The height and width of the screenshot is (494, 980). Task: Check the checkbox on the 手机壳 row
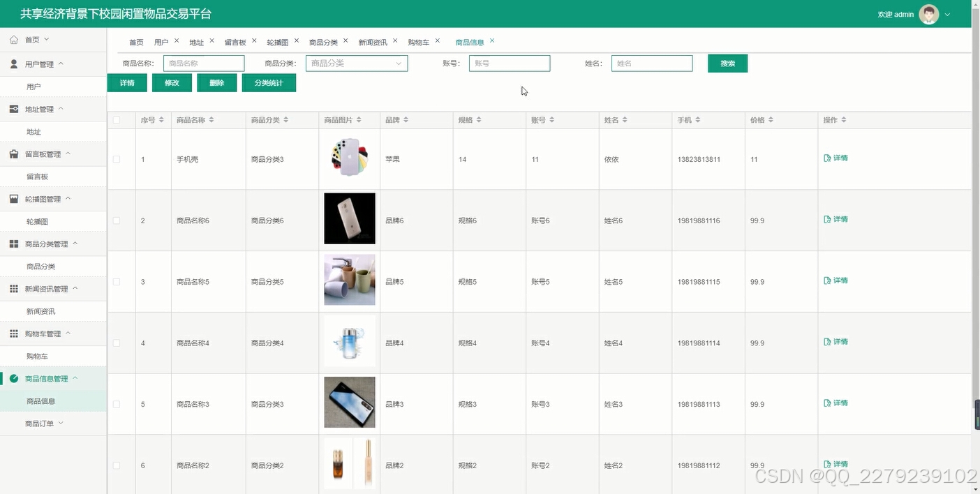click(116, 158)
